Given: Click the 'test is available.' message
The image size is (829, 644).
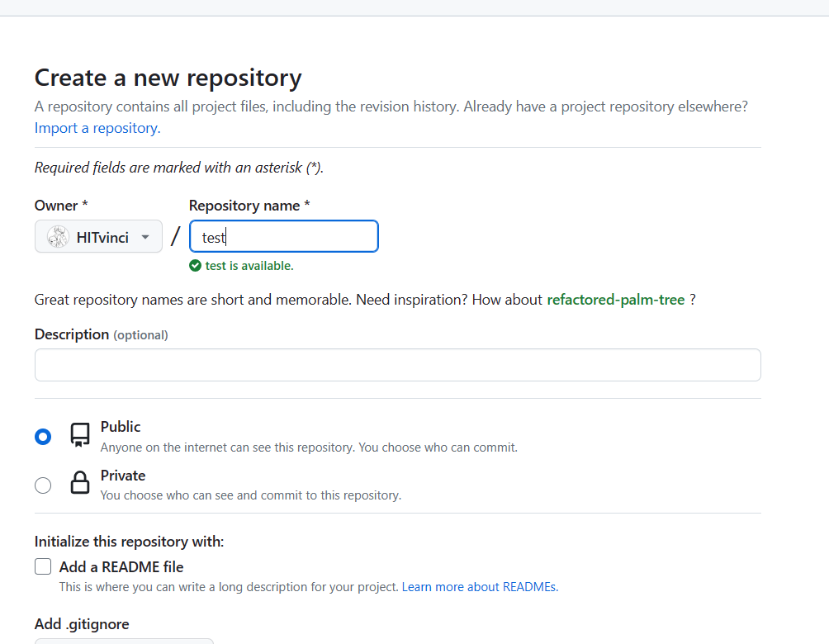Looking at the screenshot, I should [x=249, y=265].
